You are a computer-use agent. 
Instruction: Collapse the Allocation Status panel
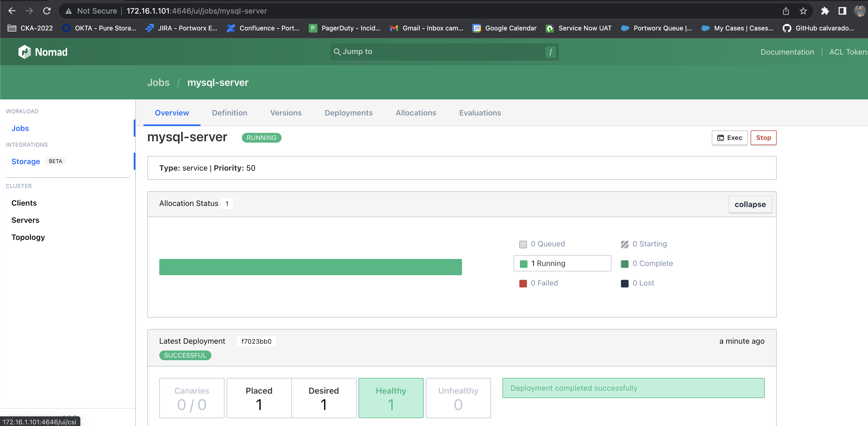(x=750, y=204)
